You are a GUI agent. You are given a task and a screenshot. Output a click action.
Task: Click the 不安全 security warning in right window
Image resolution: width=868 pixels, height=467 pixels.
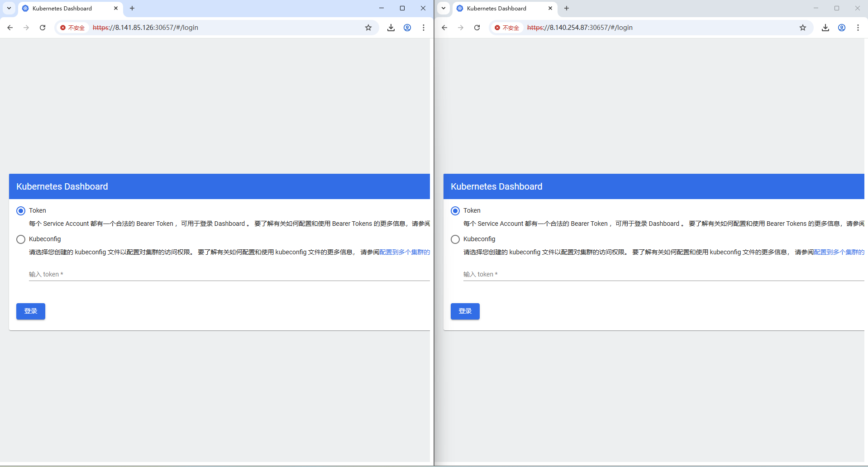click(507, 28)
